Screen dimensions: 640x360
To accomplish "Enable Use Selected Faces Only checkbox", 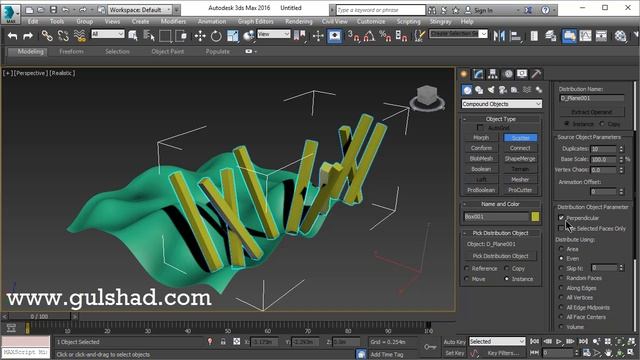I will [x=561, y=228].
